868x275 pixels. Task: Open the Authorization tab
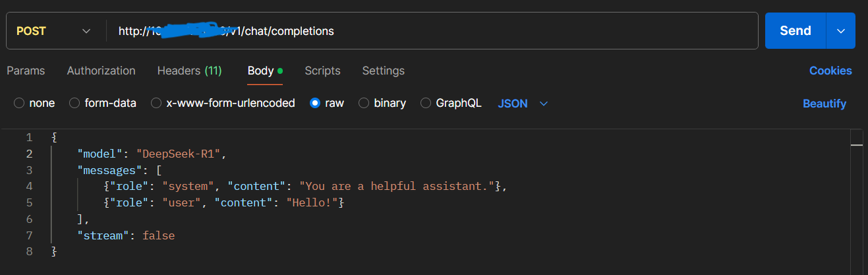coord(101,71)
